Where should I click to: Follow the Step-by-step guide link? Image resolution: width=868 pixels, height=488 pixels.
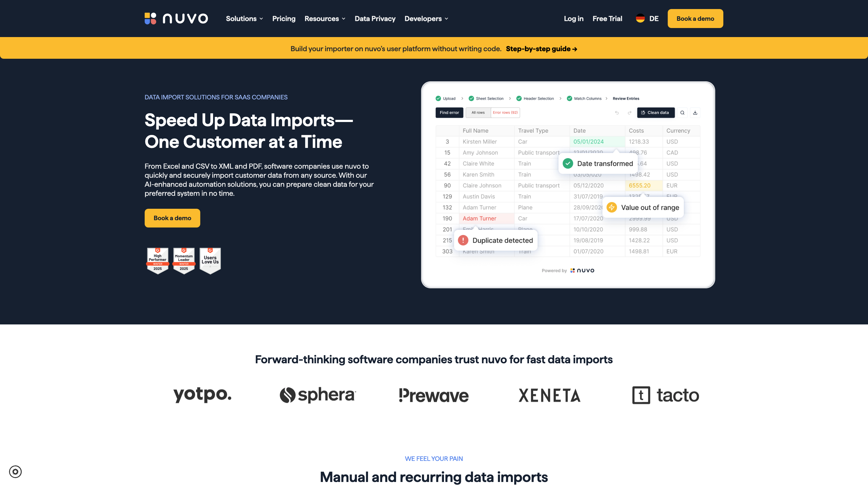tap(541, 49)
